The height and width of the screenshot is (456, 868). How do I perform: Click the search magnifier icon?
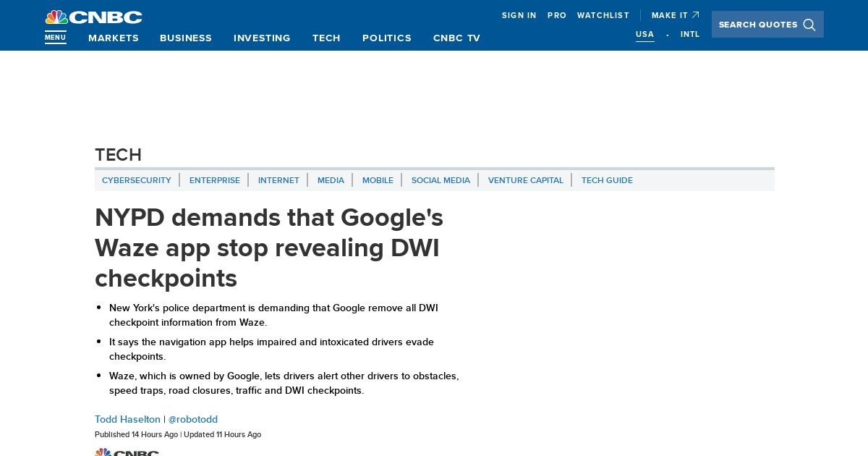[809, 25]
